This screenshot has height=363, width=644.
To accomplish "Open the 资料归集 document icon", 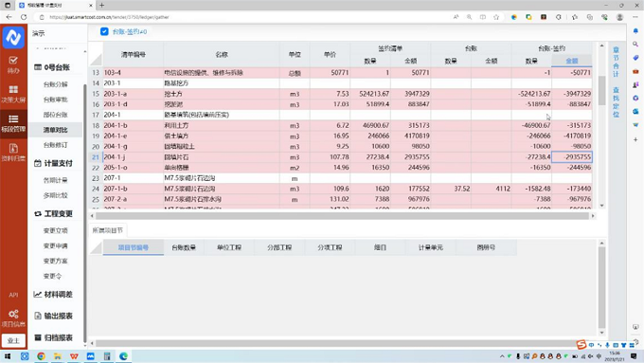I will click(x=13, y=153).
